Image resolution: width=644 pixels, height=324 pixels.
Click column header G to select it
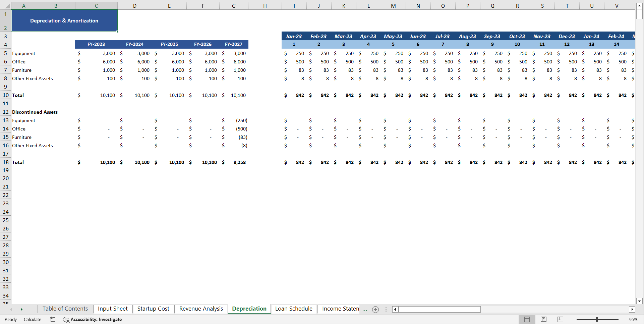pyautogui.click(x=234, y=6)
